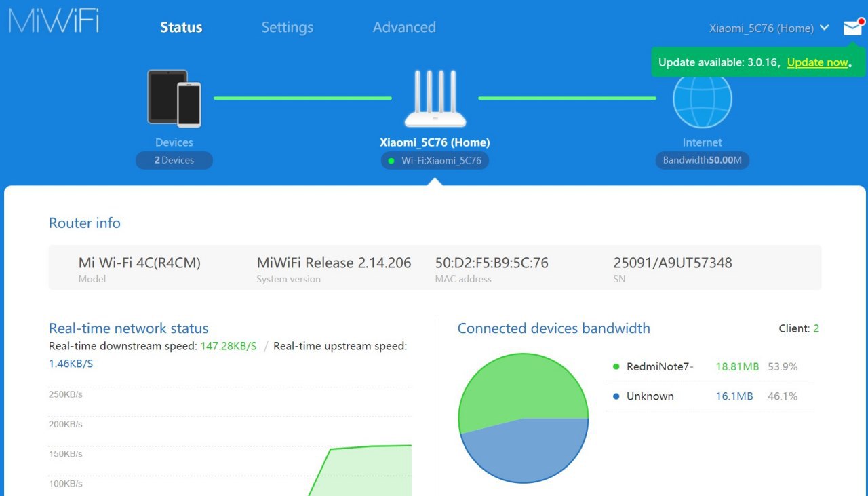Click the Update now link
Image resolution: width=868 pixels, height=496 pixels.
[x=817, y=62]
